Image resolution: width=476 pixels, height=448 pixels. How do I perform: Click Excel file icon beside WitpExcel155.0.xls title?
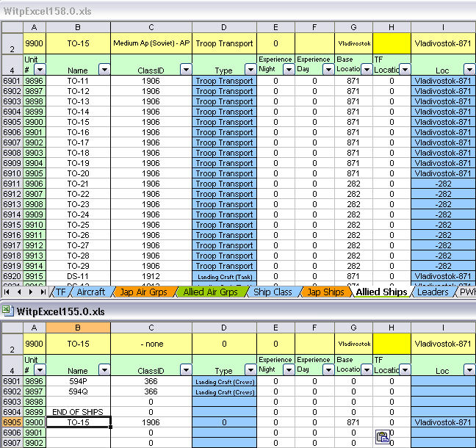pos(8,311)
